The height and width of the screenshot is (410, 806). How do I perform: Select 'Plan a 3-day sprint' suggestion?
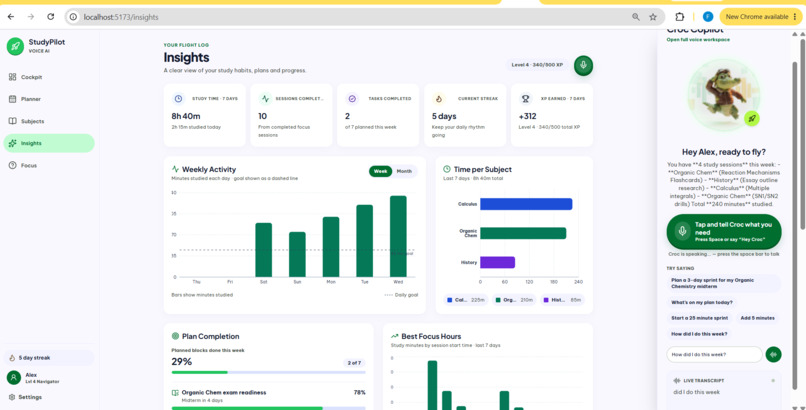[724, 283]
